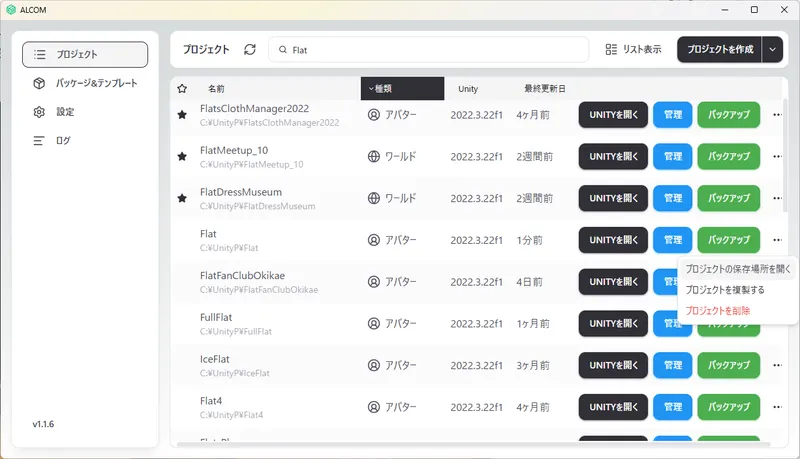Image resolution: width=800 pixels, height=459 pixels.
Task: Click the horizontal scrollbar at list bottom
Action: (473, 445)
